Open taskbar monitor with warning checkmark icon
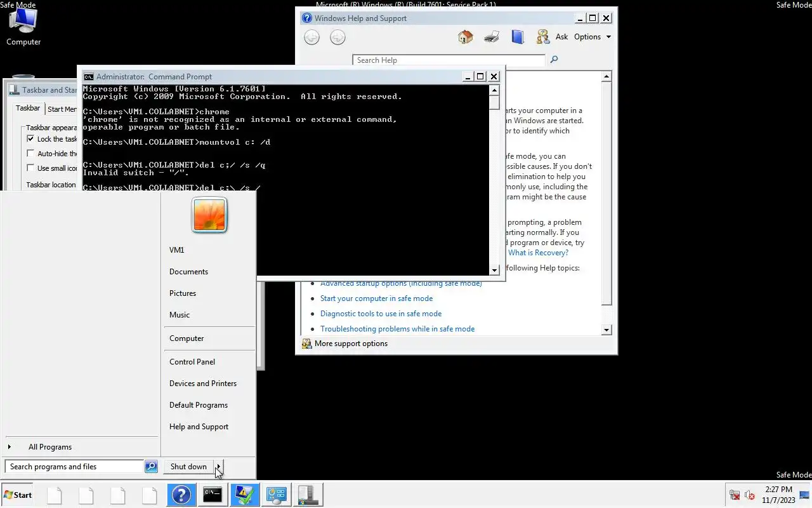 point(244,495)
